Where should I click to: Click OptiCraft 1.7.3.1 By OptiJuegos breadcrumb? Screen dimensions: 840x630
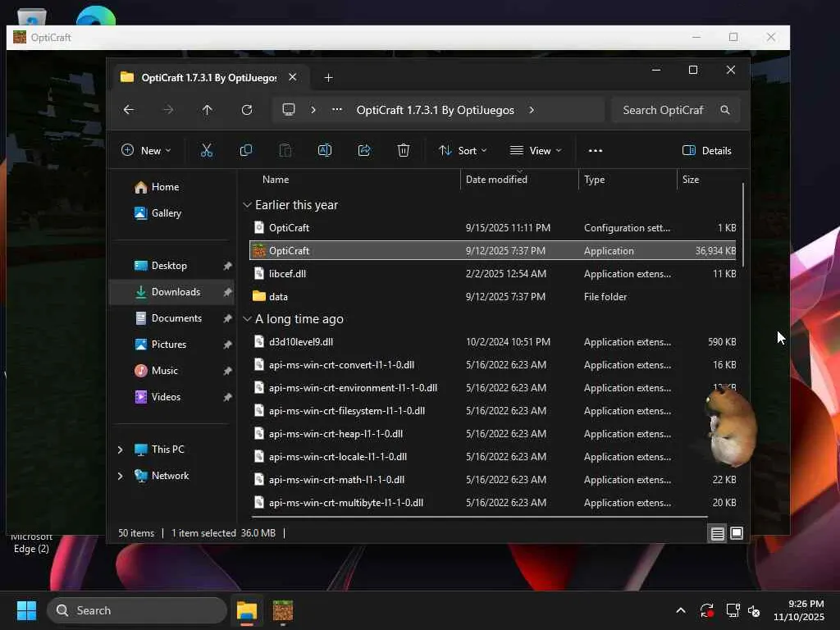(x=435, y=110)
